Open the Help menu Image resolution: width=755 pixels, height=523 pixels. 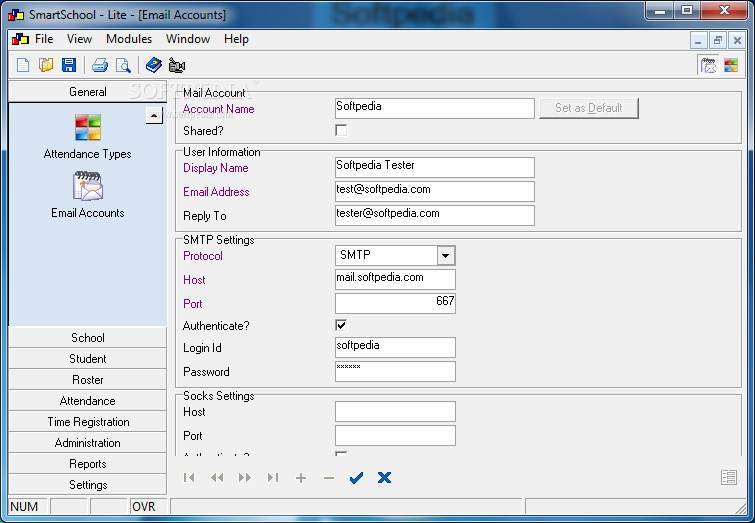tap(236, 39)
